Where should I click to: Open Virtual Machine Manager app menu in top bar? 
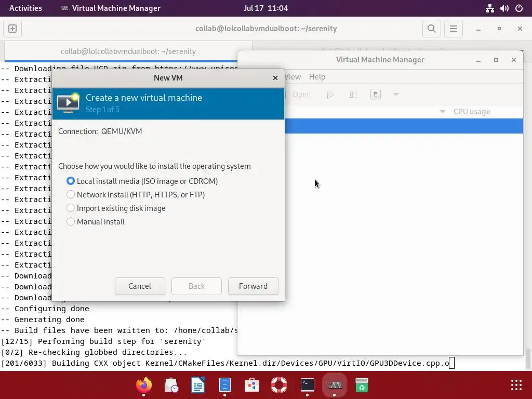click(111, 8)
